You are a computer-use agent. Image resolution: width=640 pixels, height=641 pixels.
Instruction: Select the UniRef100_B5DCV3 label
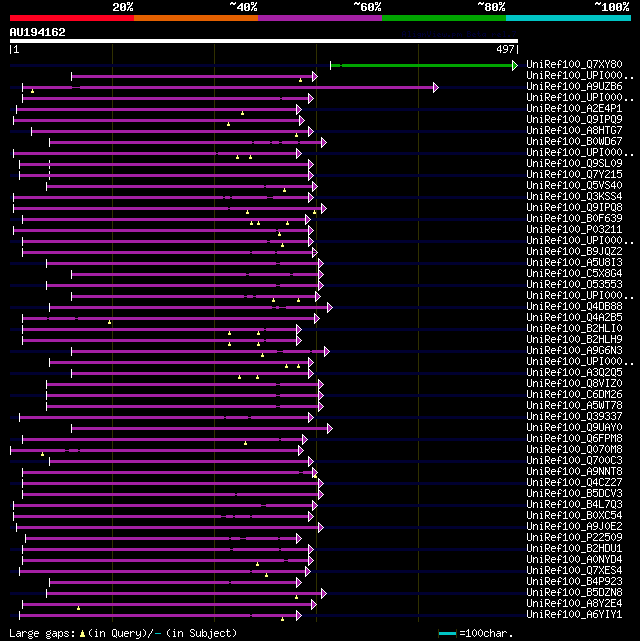pyautogui.click(x=574, y=494)
